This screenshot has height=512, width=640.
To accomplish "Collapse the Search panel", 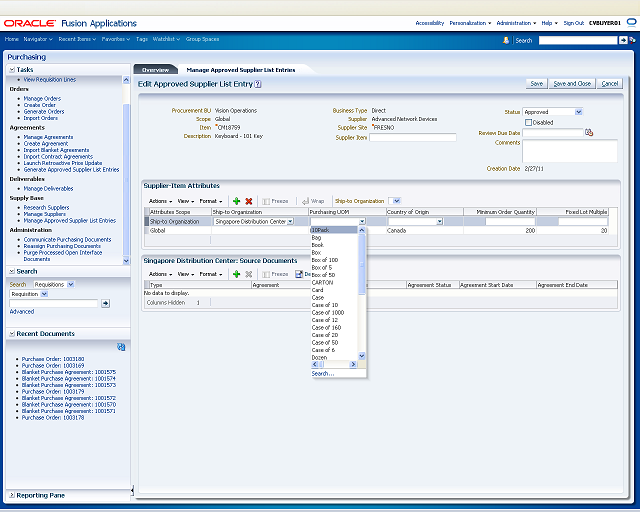I will click(12, 272).
